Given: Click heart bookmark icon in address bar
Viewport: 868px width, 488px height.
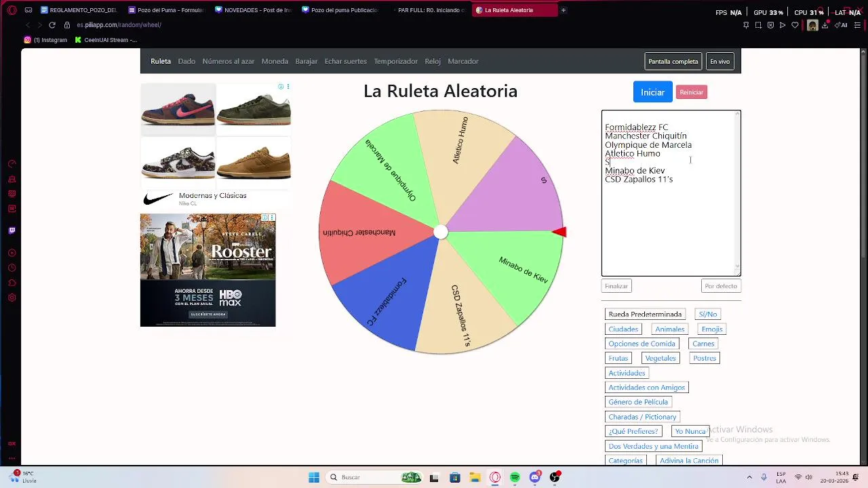Looking at the screenshot, I should click(x=795, y=25).
